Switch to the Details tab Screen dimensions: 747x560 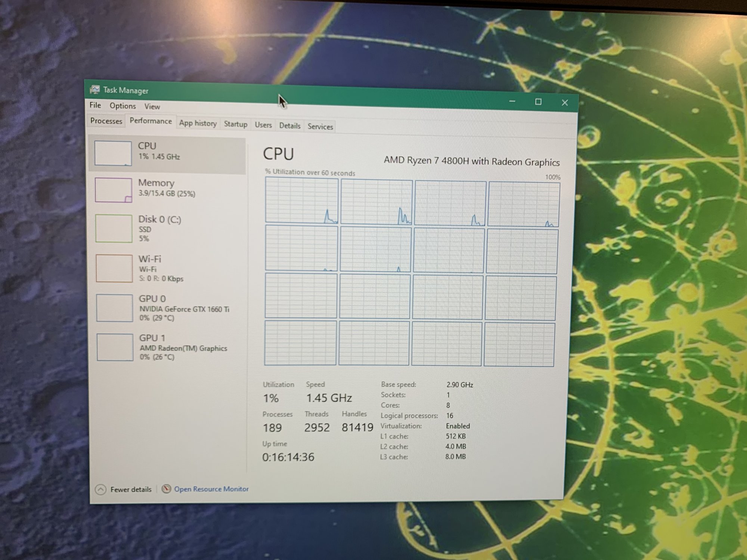coord(289,126)
